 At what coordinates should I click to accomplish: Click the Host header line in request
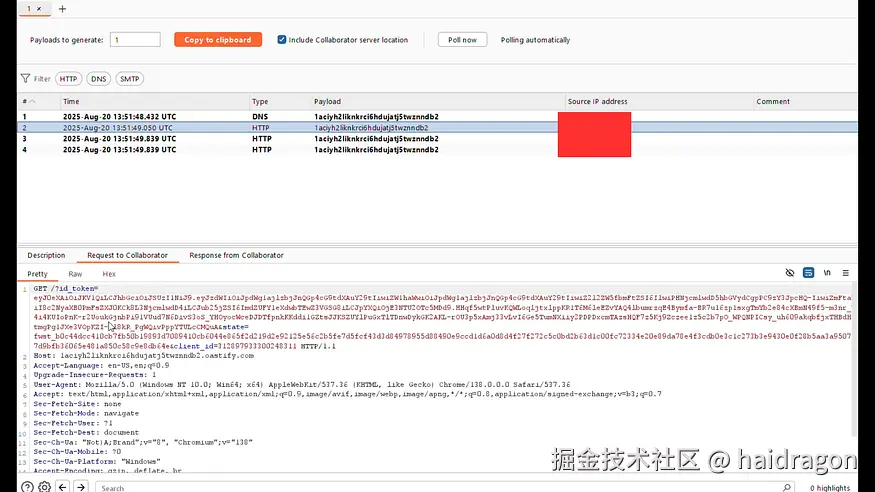[x=143, y=355]
